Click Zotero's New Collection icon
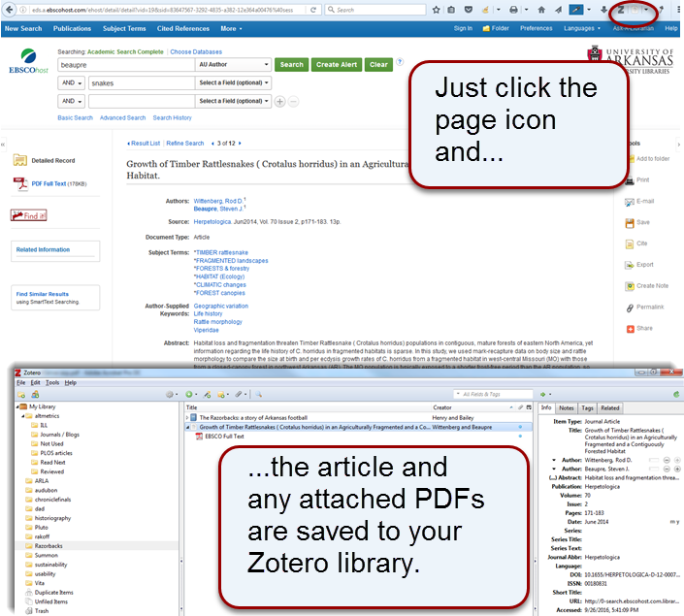684x616 pixels. (x=21, y=395)
